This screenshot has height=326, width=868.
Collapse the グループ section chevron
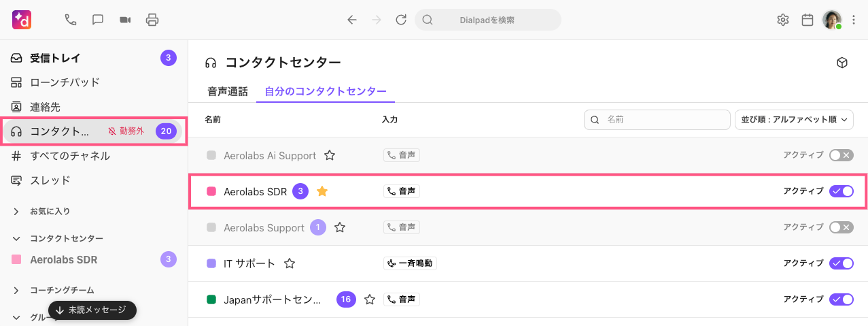click(16, 317)
